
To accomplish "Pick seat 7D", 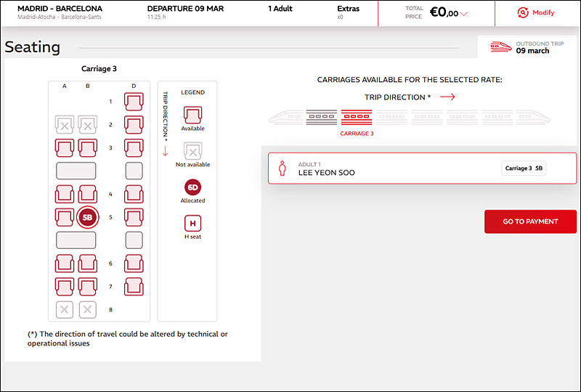I will click(134, 287).
